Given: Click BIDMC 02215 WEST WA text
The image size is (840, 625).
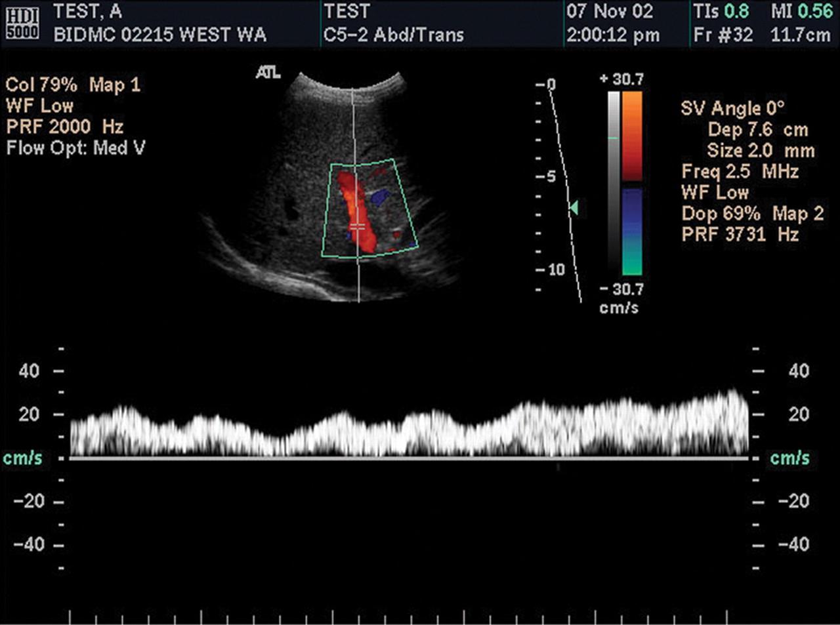Looking at the screenshot, I should click(159, 35).
